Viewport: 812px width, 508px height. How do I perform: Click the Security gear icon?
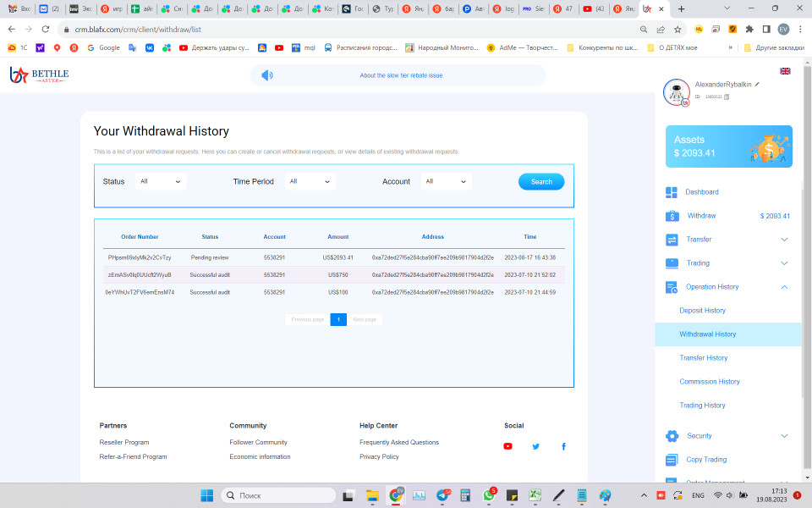[x=672, y=436]
